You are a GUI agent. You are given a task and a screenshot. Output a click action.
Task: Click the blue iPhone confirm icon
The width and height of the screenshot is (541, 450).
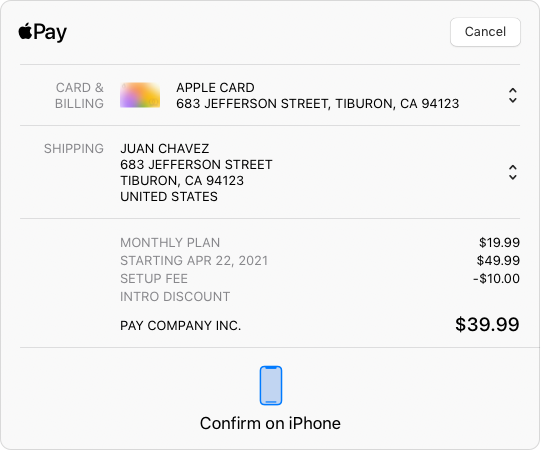point(271,385)
